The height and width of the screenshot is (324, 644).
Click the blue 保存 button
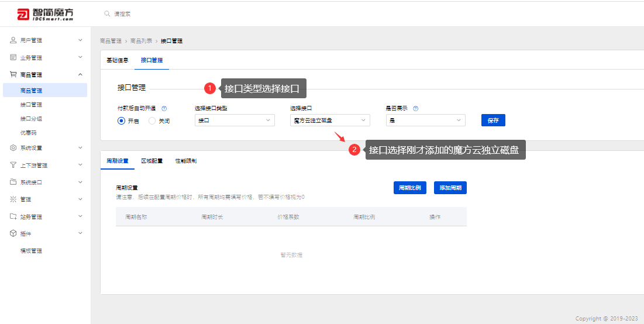click(x=493, y=120)
